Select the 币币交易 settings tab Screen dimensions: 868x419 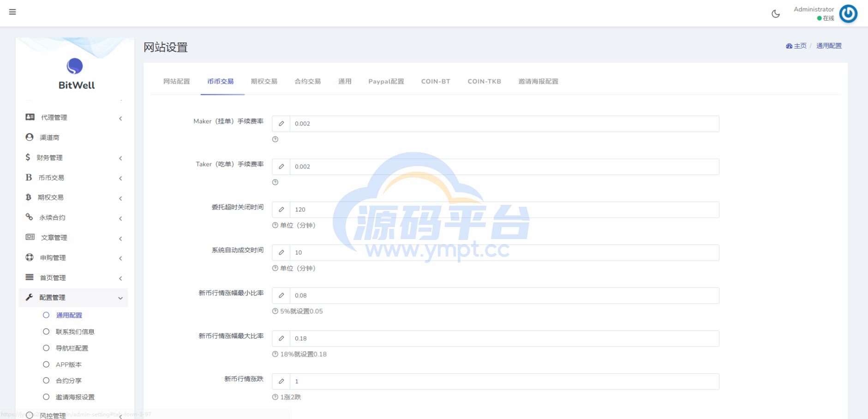pos(221,81)
